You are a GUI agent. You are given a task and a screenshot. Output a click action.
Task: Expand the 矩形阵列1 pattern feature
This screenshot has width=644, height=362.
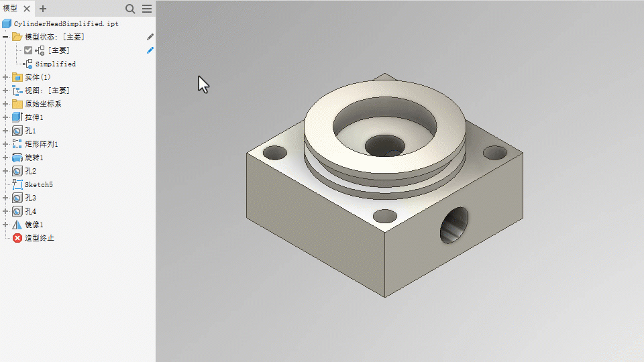click(5, 144)
